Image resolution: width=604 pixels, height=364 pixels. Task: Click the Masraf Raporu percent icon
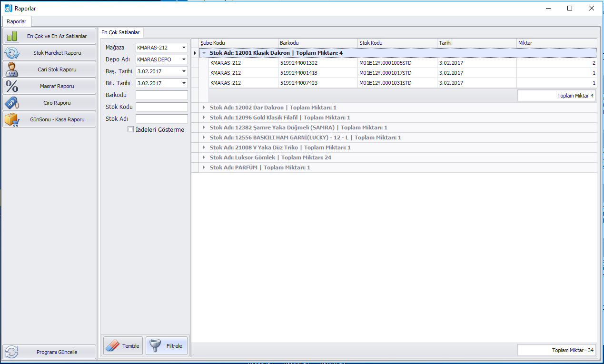[x=12, y=86]
